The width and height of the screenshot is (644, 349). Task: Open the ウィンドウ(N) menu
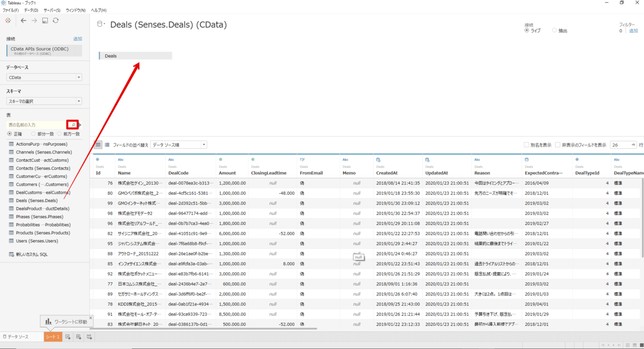[x=76, y=10]
